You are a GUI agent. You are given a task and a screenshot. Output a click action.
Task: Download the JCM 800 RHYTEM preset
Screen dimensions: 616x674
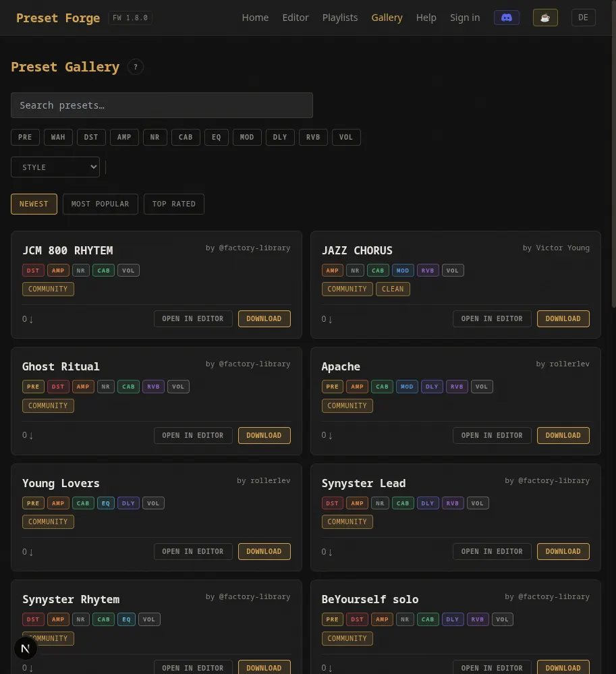tap(264, 318)
